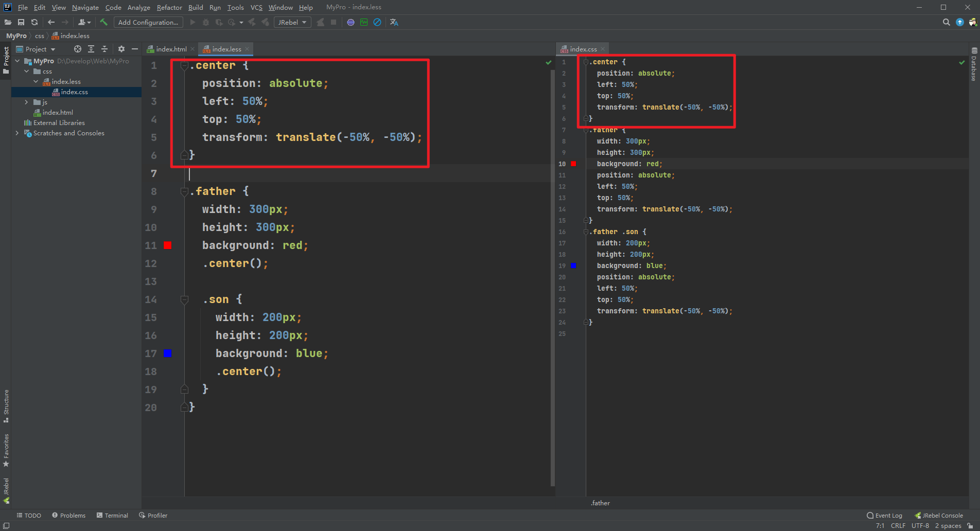Open the Add Configuration button

(x=148, y=22)
